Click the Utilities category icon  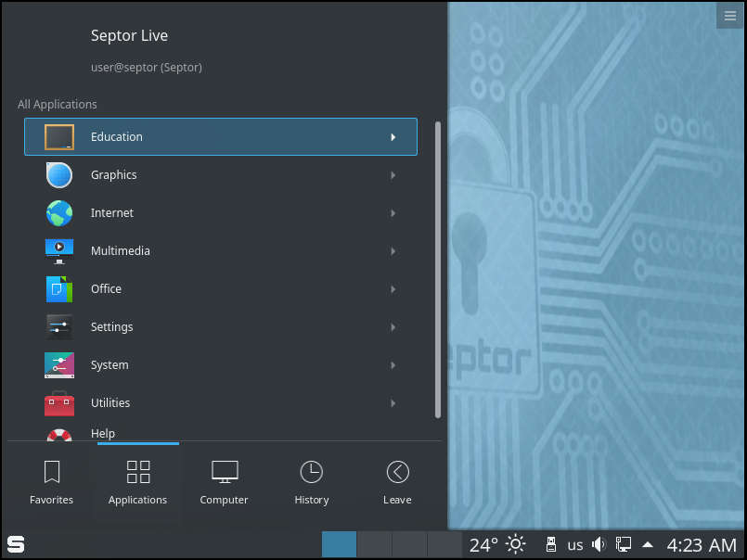point(59,402)
